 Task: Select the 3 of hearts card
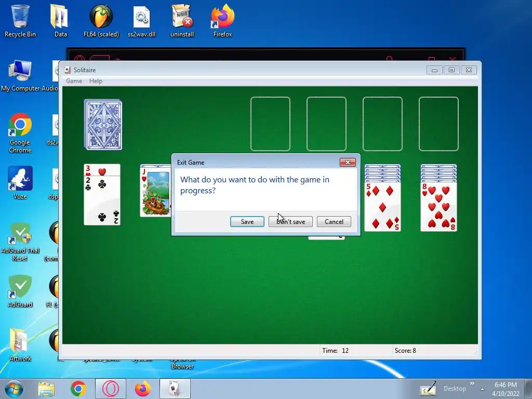point(102,170)
